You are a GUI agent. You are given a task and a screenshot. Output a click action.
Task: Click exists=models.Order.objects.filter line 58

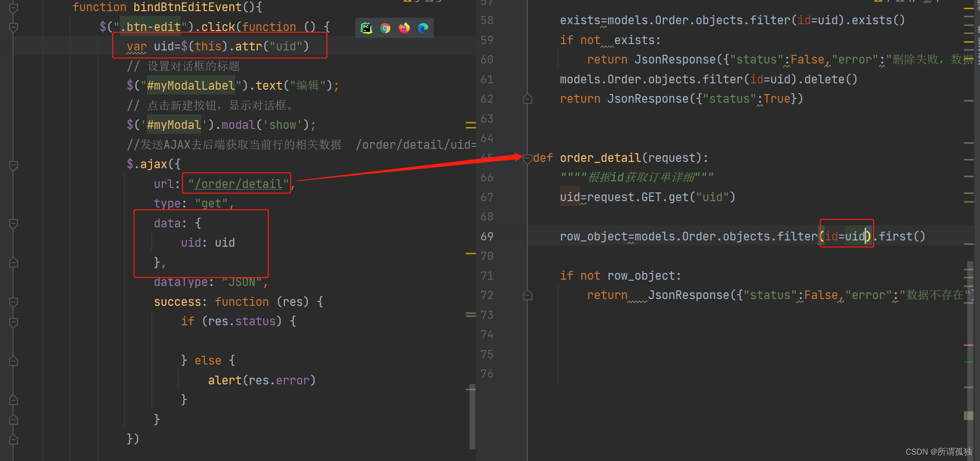(x=732, y=20)
